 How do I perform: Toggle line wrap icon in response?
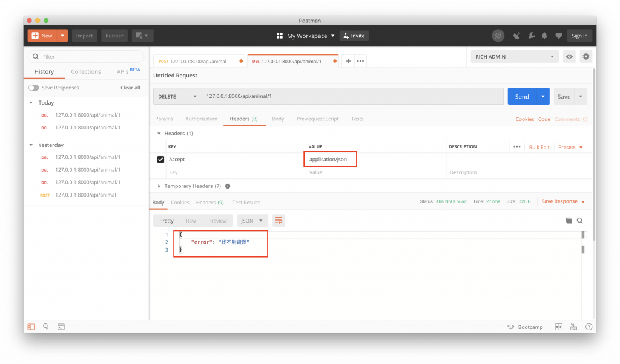tap(279, 221)
